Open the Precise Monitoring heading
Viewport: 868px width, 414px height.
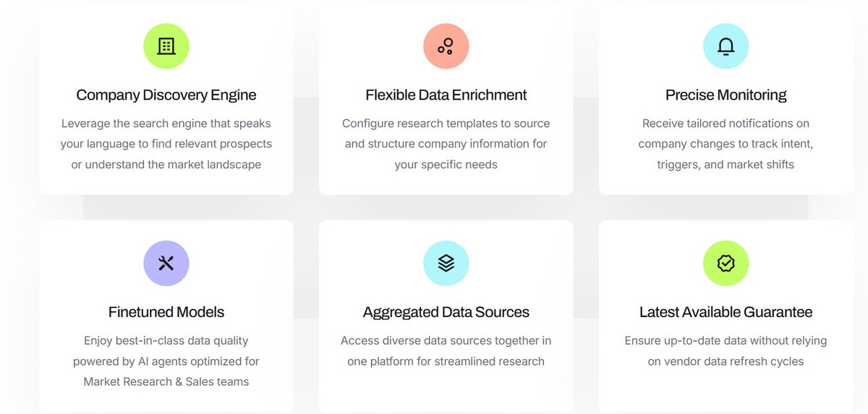point(726,95)
